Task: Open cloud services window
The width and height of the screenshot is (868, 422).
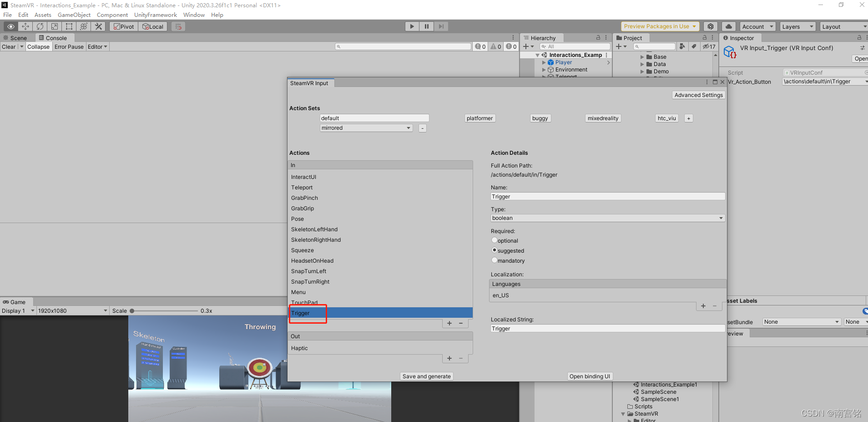Action: pyautogui.click(x=729, y=26)
